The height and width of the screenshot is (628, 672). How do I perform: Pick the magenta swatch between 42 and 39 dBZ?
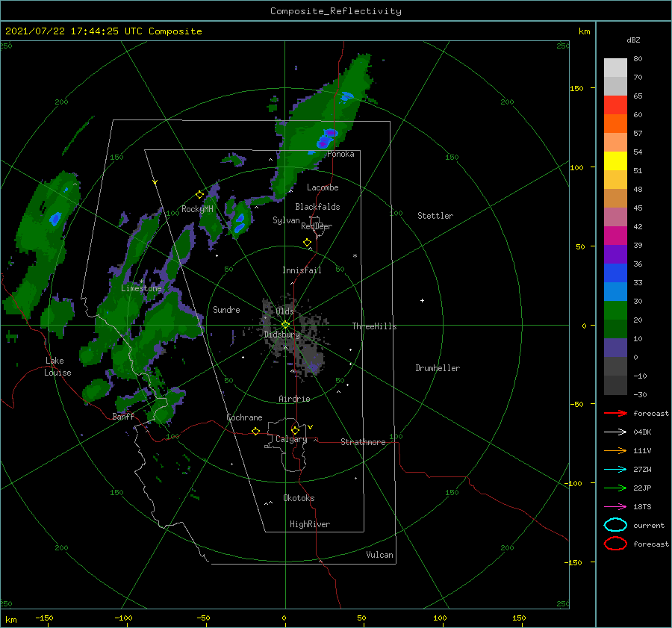click(615, 236)
